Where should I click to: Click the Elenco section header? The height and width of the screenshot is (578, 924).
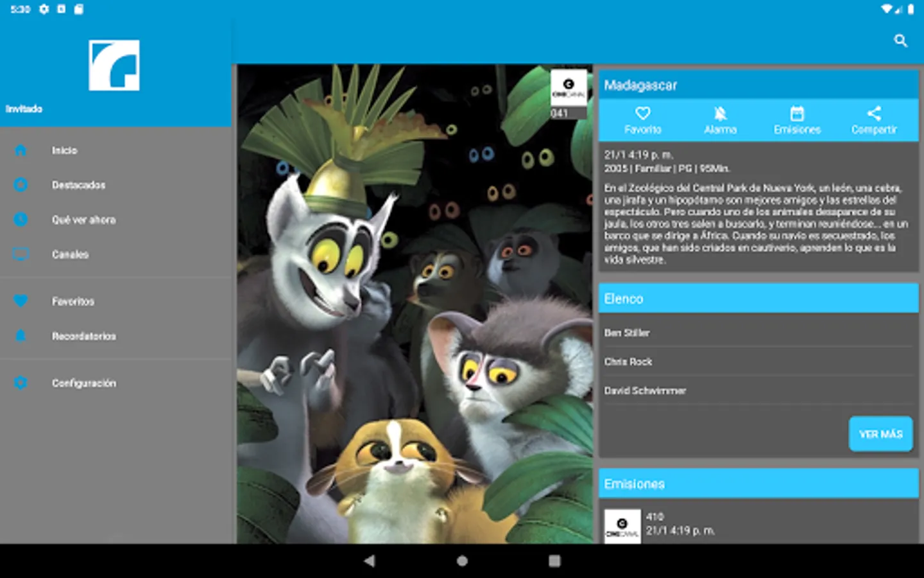pyautogui.click(x=758, y=299)
